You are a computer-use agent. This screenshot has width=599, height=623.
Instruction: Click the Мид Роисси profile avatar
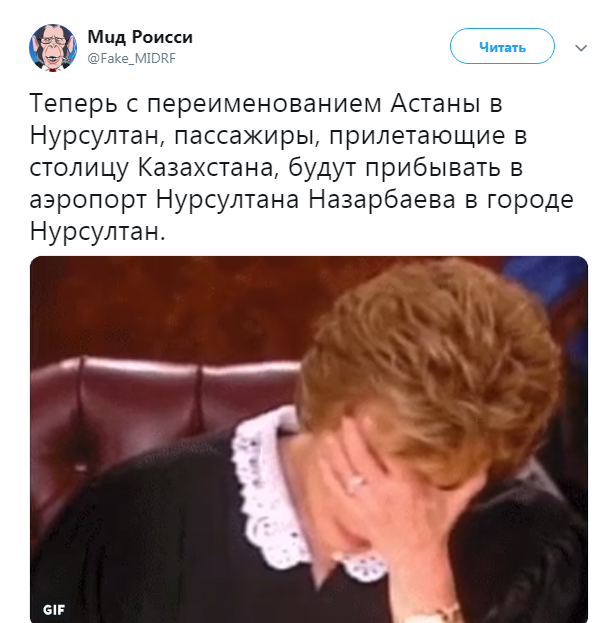click(53, 48)
